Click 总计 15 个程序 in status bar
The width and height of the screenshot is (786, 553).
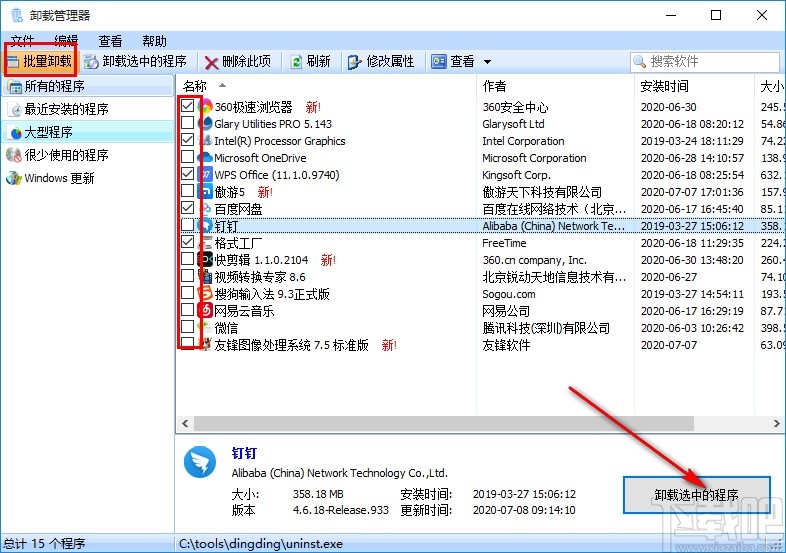[45, 544]
